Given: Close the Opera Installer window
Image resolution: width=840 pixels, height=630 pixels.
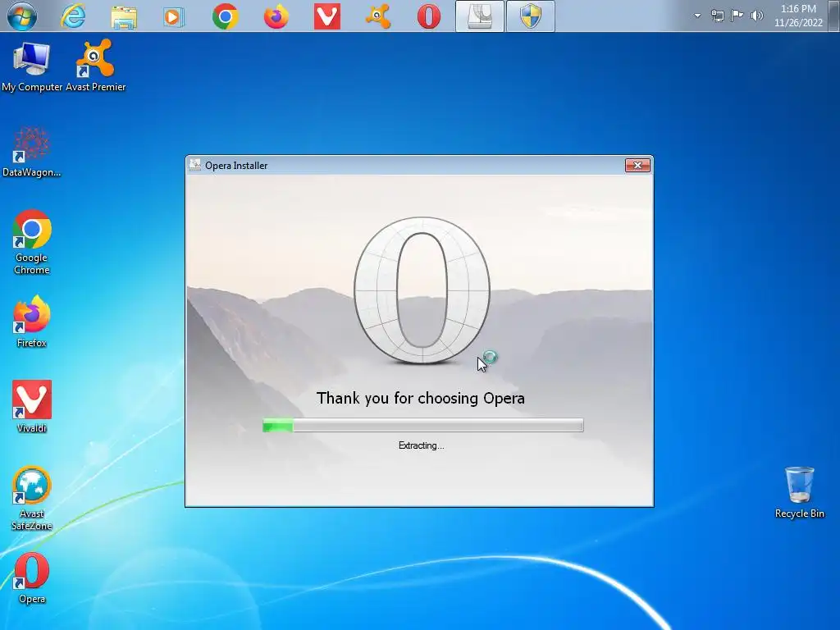Looking at the screenshot, I should [x=637, y=166].
